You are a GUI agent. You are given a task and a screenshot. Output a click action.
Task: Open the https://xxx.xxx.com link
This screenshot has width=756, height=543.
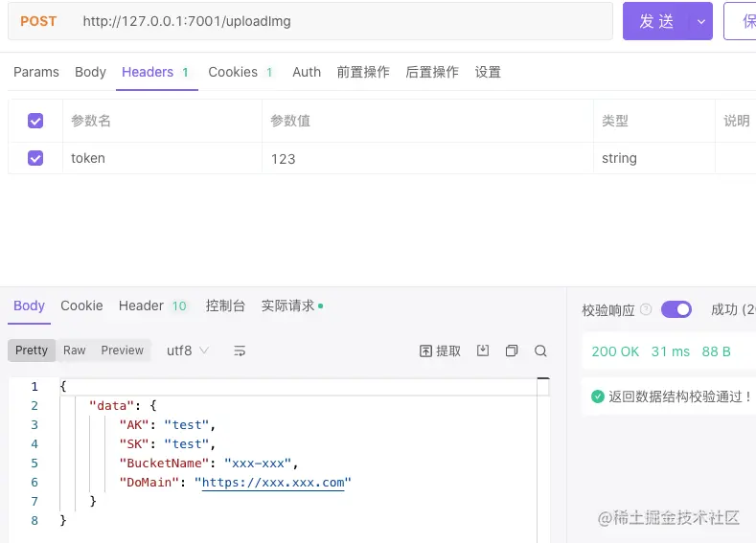273,483
